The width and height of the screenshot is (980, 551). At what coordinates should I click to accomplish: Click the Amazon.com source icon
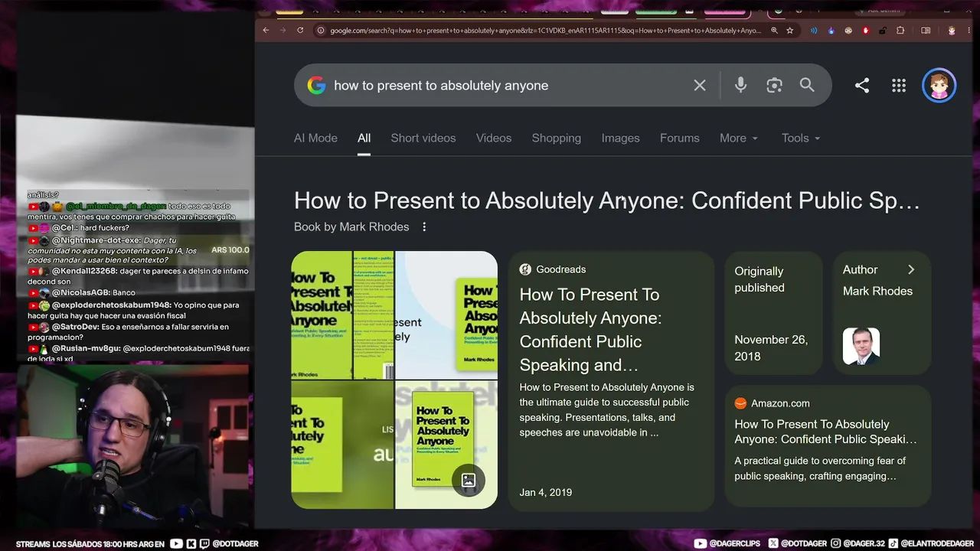tap(740, 403)
